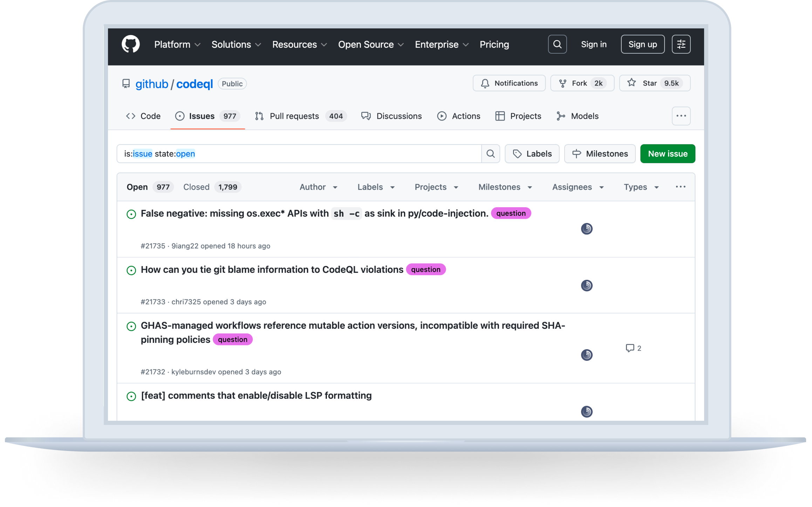The width and height of the screenshot is (812, 507).
Task: Show Closed issues list
Action: coord(212,187)
